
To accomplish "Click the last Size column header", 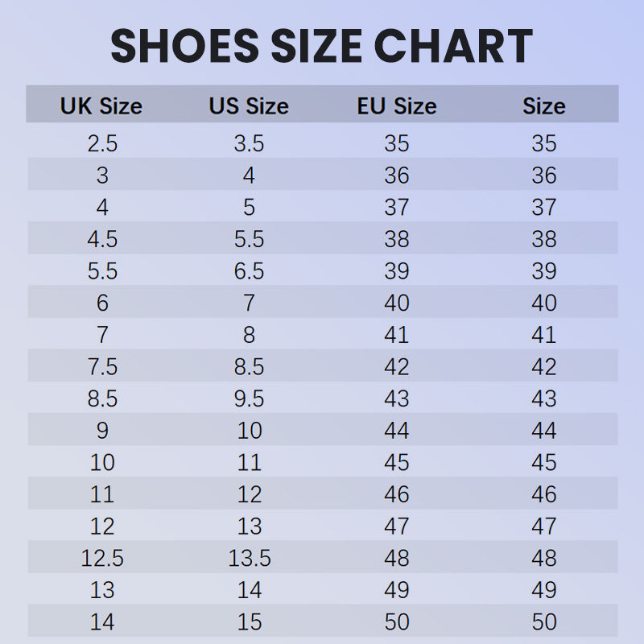I will point(544,106).
